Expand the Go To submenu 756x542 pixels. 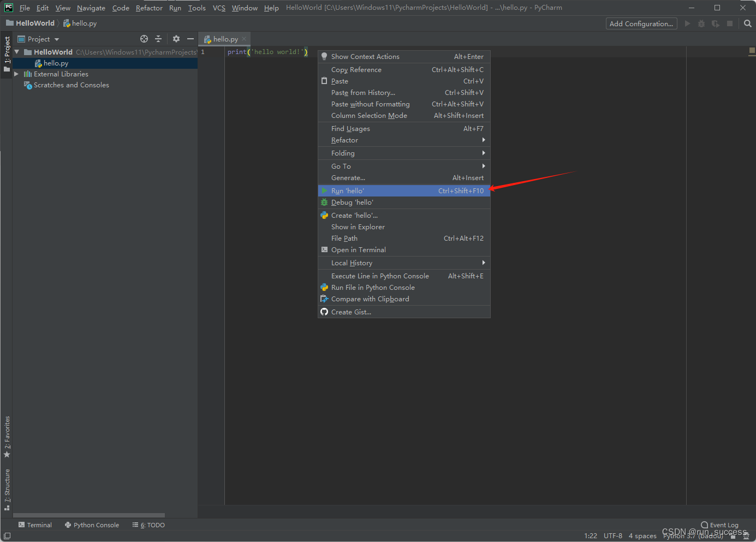tap(404, 166)
